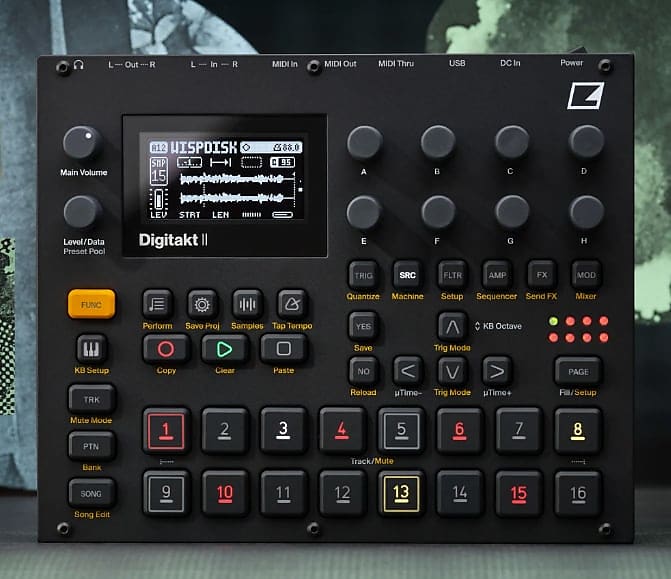Toggle track key 9
This screenshot has width=671, height=579.
(x=166, y=494)
